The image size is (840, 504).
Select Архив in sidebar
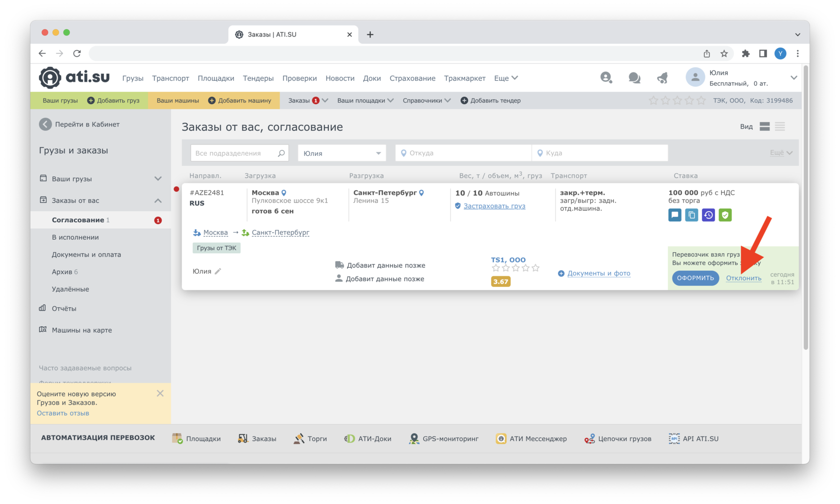64,272
